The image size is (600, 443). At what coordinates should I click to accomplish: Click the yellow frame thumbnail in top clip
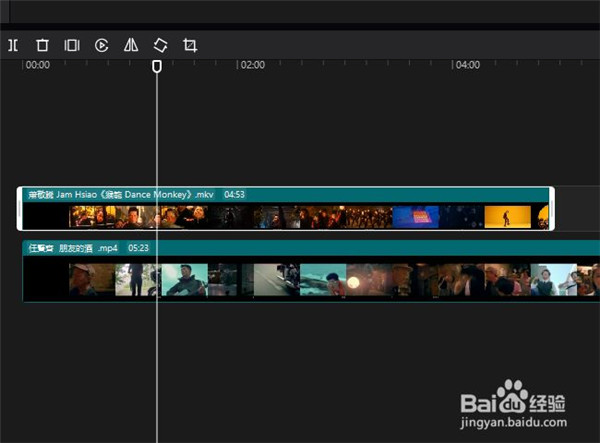pyautogui.click(x=507, y=216)
